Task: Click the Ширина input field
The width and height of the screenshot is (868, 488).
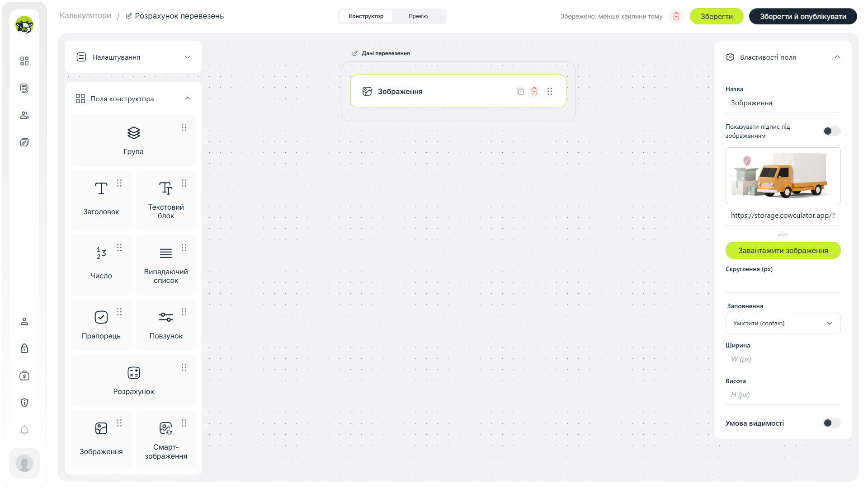Action: tap(783, 359)
